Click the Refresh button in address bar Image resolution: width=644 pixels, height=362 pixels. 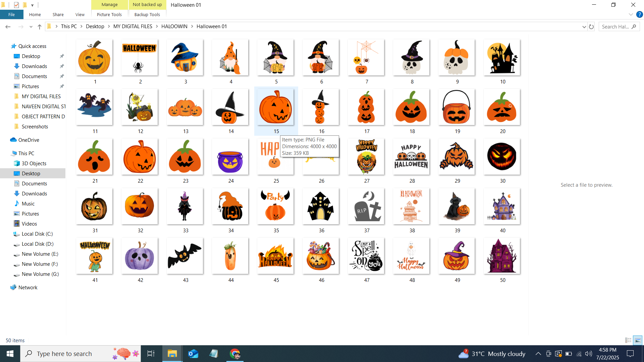(x=591, y=26)
